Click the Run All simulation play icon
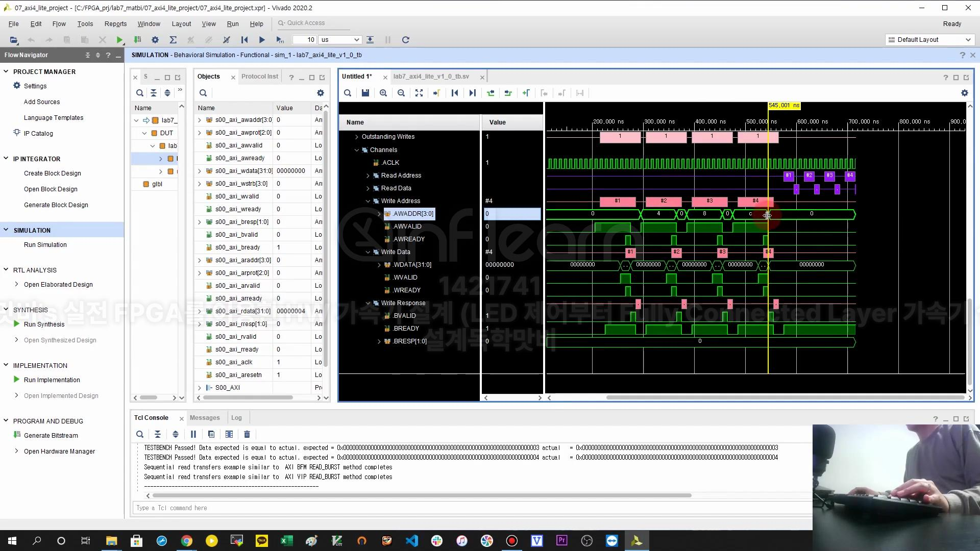 point(262,40)
